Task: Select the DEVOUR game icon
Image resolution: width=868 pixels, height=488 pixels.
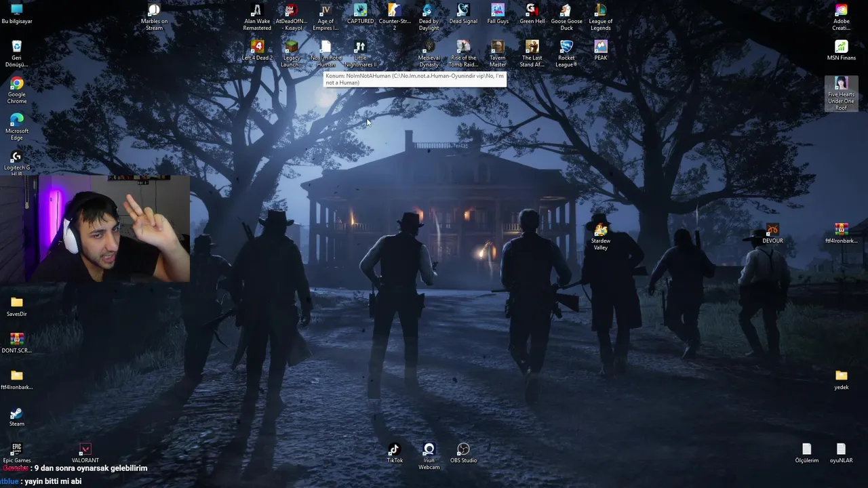Action: (x=772, y=233)
